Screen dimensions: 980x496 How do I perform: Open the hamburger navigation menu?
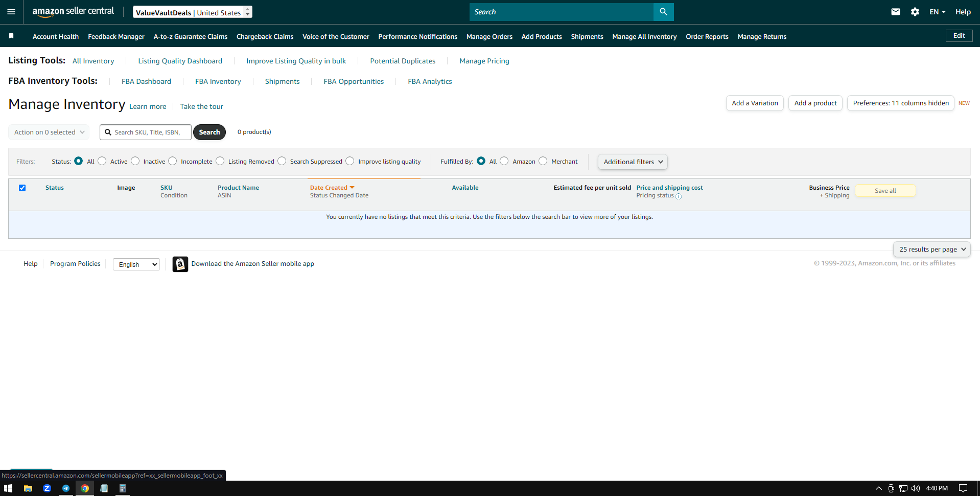(11, 12)
